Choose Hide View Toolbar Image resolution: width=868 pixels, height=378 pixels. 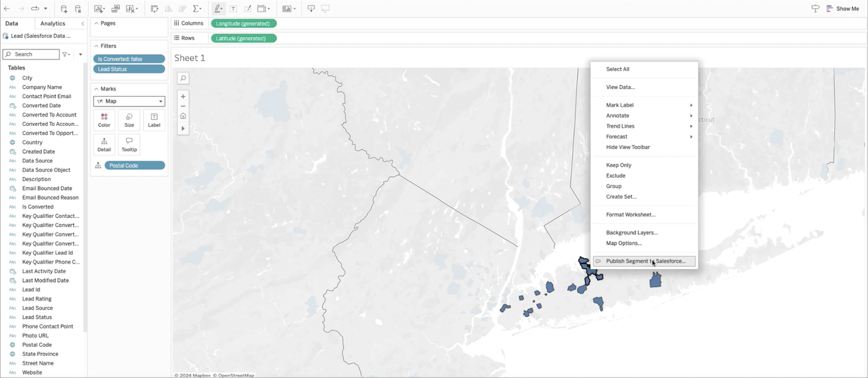[x=627, y=147]
